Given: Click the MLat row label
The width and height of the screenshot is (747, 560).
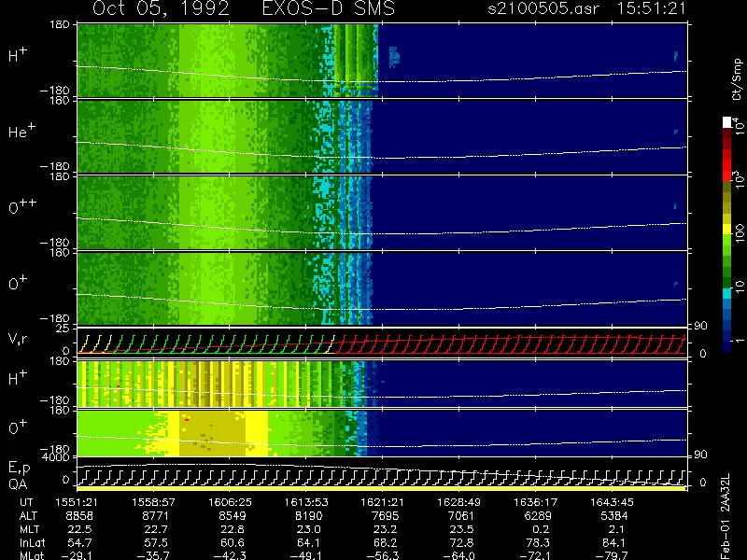Looking at the screenshot, I should [x=32, y=555].
